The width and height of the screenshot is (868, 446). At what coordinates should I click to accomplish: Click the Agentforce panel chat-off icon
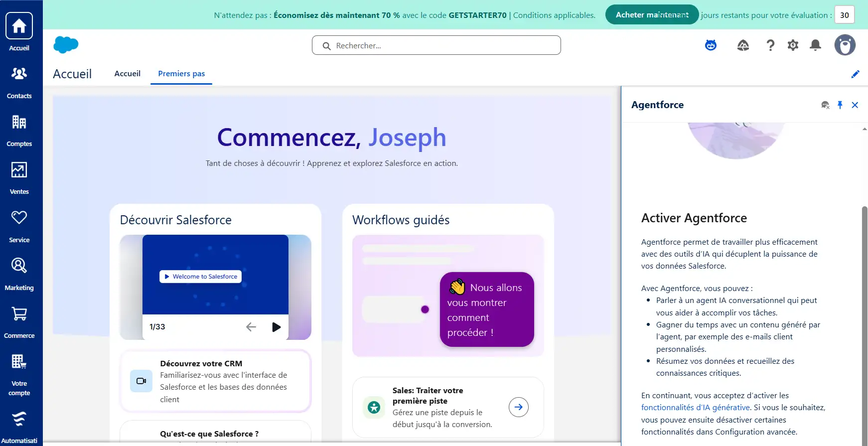point(825,105)
